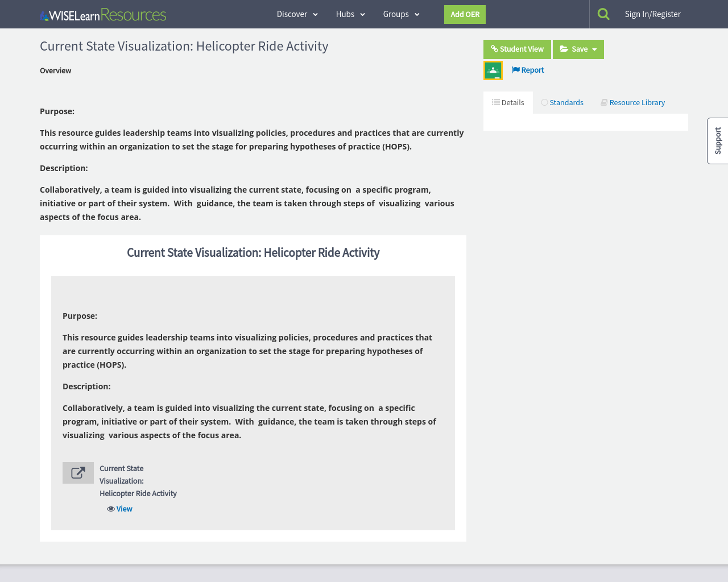Click the WISELearn Resources logo

coord(102,14)
